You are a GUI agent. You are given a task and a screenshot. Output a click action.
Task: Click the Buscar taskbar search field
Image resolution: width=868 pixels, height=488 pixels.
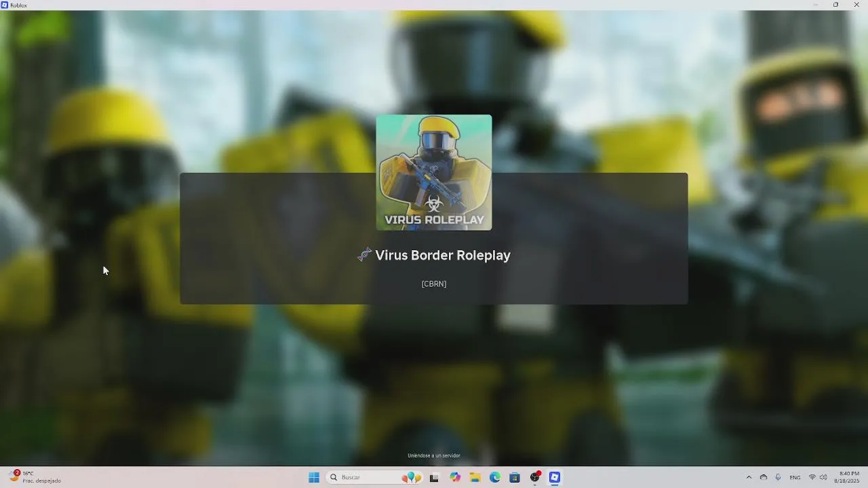(375, 477)
